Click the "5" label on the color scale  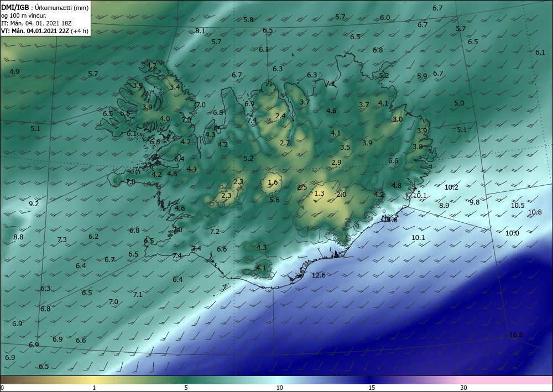point(186,388)
